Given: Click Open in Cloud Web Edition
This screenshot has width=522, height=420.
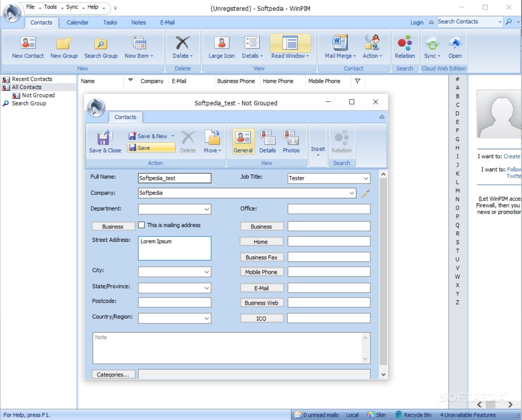Looking at the screenshot, I should point(455,48).
